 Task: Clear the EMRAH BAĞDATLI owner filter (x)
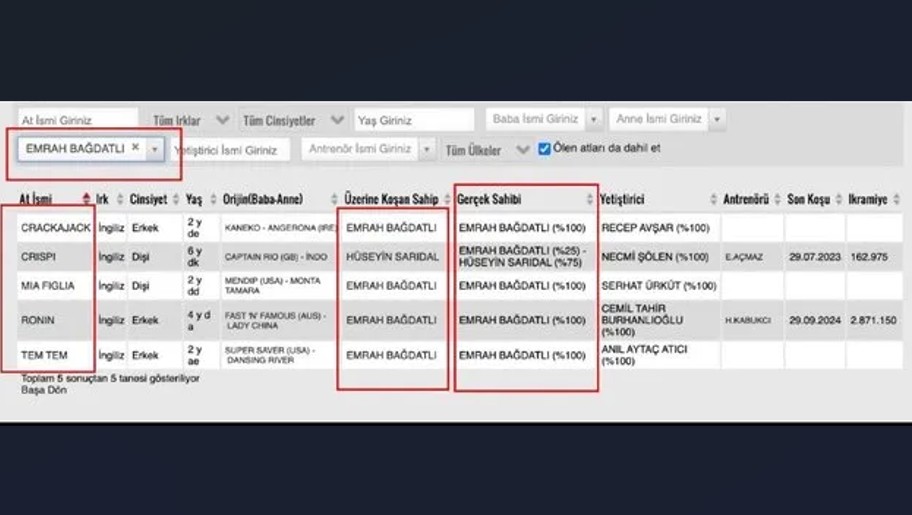point(136,147)
